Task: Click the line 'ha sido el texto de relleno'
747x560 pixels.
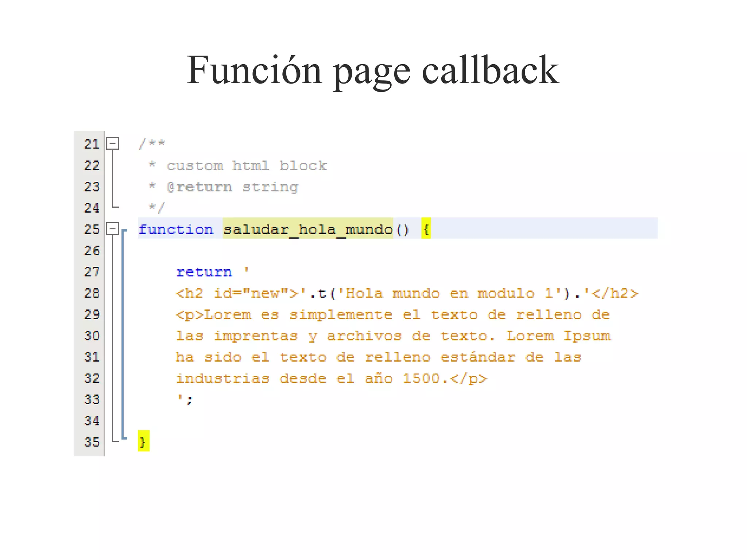Action: [378, 357]
